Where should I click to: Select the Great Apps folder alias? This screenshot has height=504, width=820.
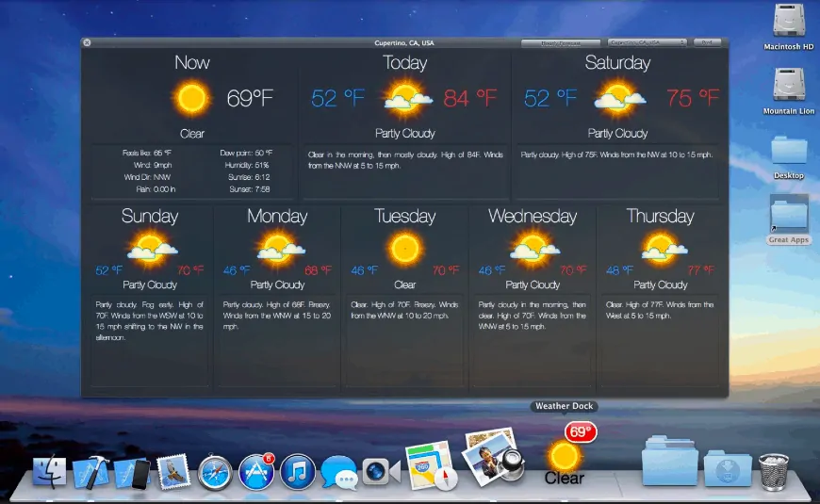pyautogui.click(x=788, y=215)
